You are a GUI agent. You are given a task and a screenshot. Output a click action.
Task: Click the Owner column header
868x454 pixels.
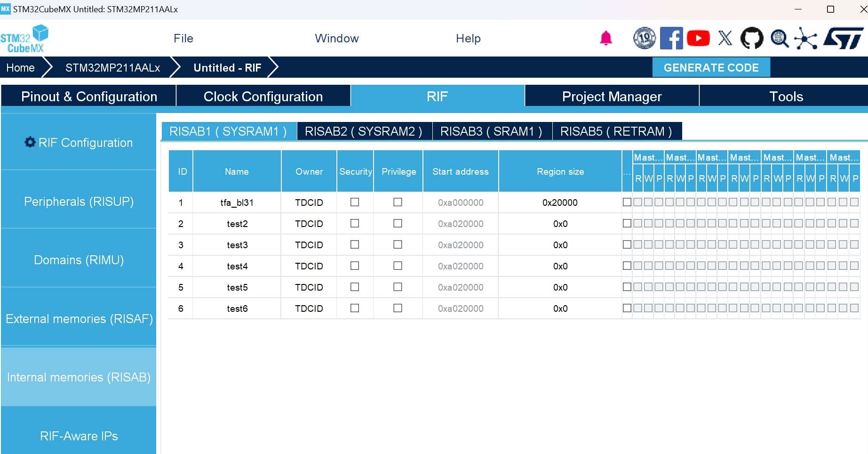coord(309,171)
